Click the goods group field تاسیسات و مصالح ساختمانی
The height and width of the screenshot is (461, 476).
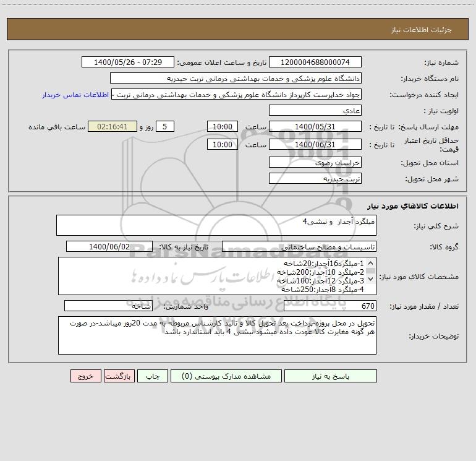[299, 246]
